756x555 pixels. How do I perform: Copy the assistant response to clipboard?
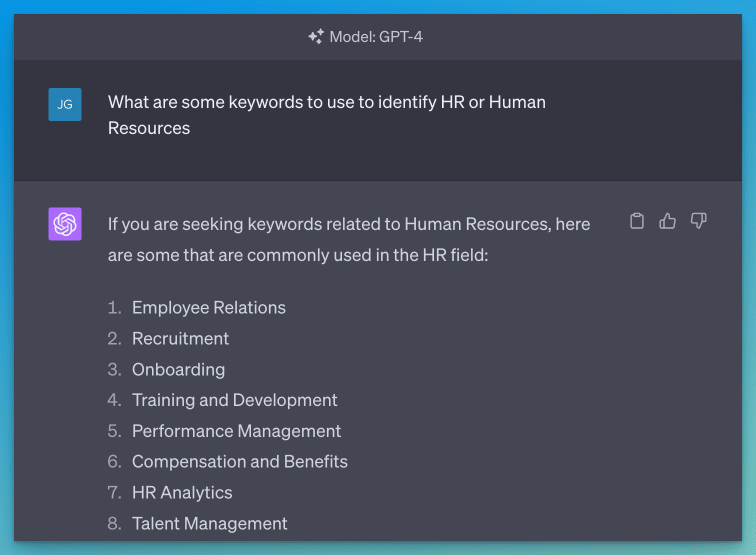636,220
